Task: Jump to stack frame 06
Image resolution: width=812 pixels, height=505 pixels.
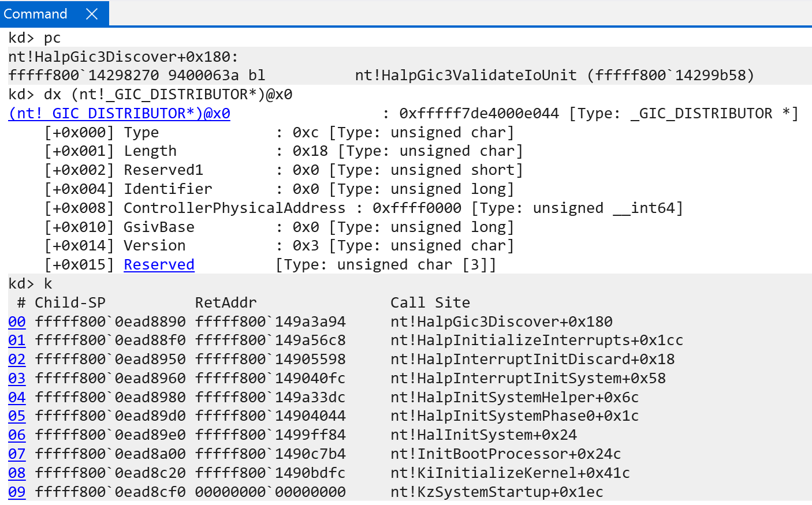Action: tap(17, 435)
